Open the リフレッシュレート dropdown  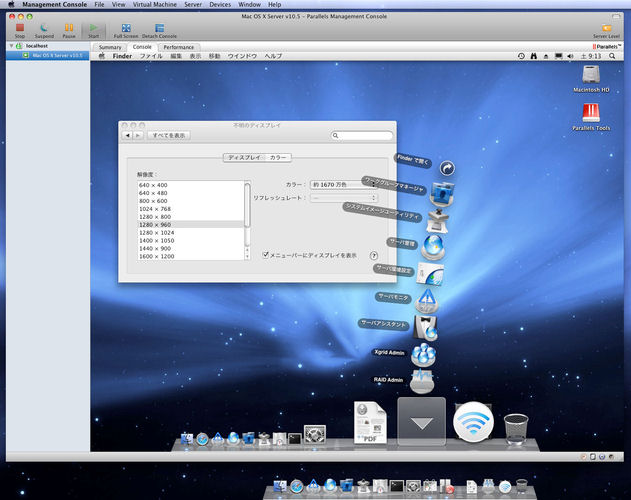pos(344,198)
